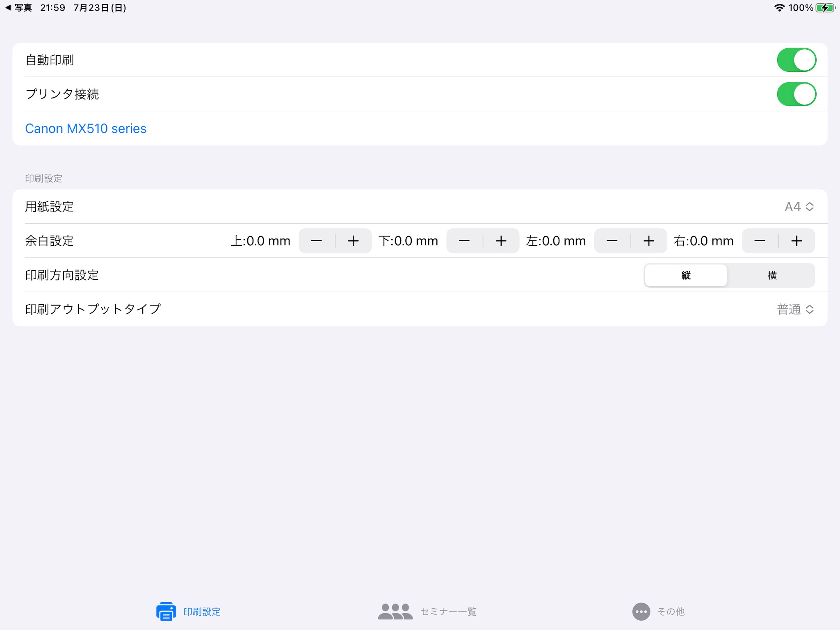Click the 21:59 clock in status bar

pyautogui.click(x=52, y=8)
